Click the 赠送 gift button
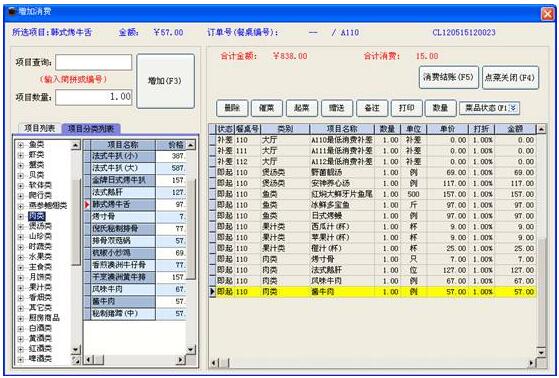 point(337,108)
